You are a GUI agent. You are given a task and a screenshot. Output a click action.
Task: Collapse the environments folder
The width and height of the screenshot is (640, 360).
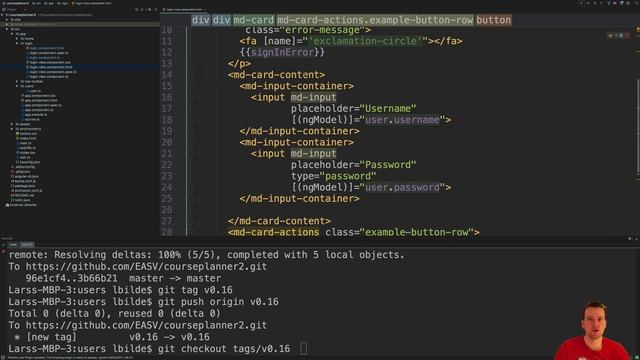(x=12, y=129)
